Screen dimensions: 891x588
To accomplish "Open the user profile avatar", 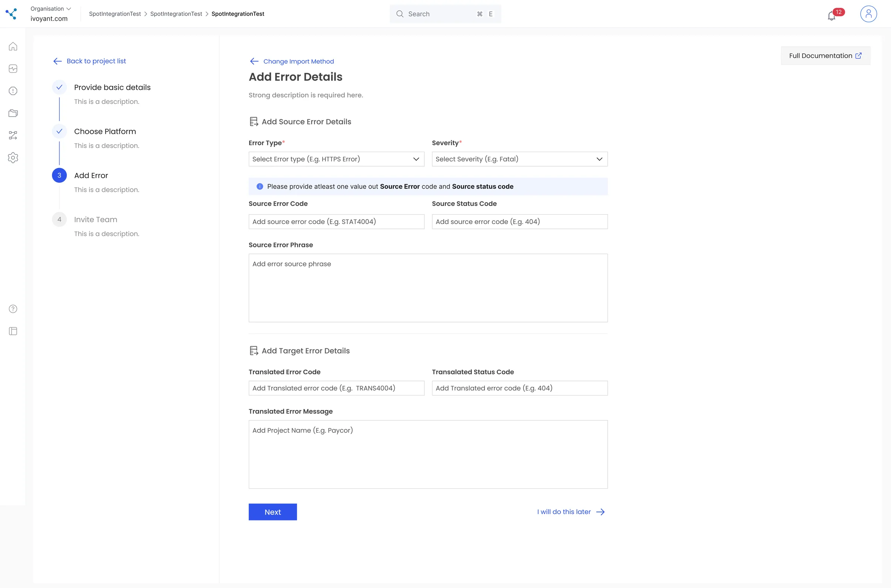I will pyautogui.click(x=868, y=14).
